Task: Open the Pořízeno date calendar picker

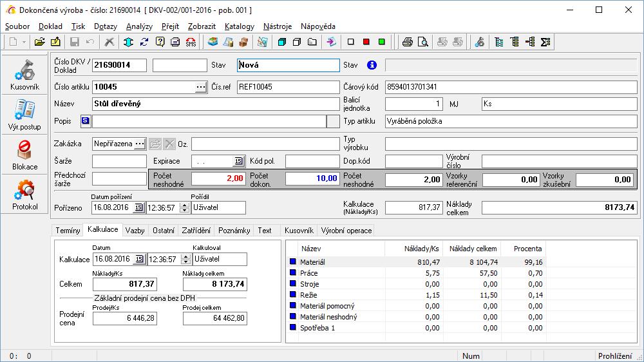Action: click(139, 207)
